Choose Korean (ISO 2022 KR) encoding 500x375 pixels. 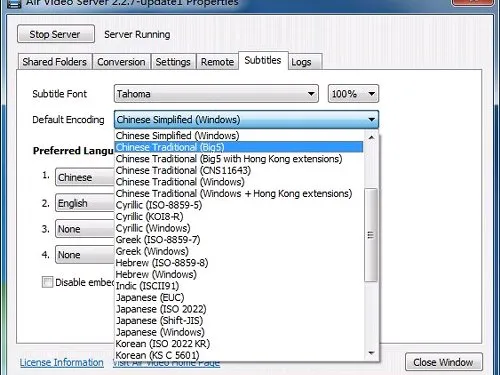coord(239,344)
